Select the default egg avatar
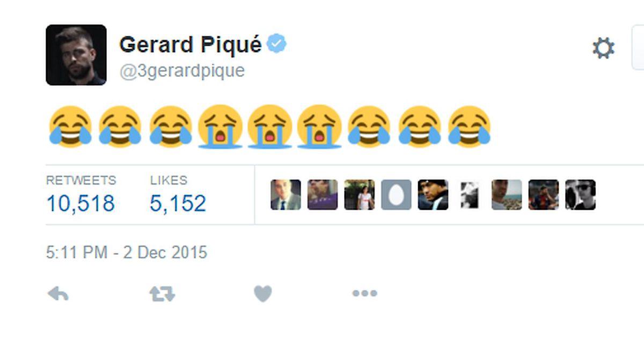The width and height of the screenshot is (644, 338). [396, 195]
